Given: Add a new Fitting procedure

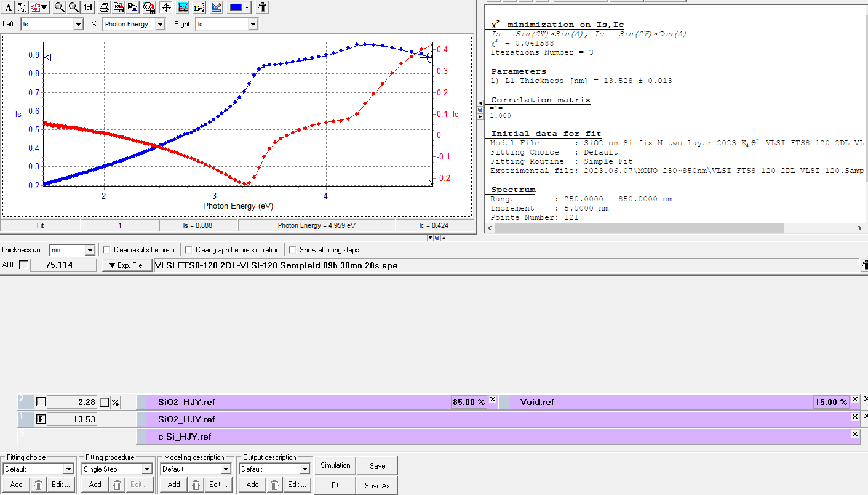Looking at the screenshot, I should 95,485.
